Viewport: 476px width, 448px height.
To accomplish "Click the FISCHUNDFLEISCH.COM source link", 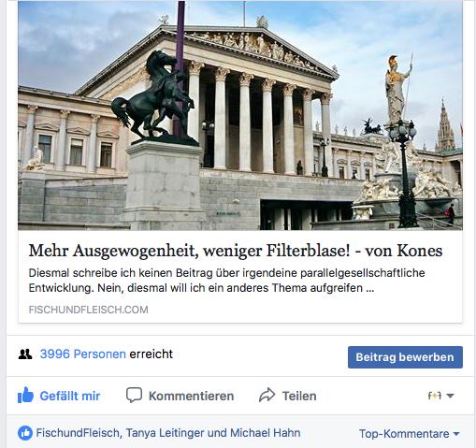I will pos(88,310).
